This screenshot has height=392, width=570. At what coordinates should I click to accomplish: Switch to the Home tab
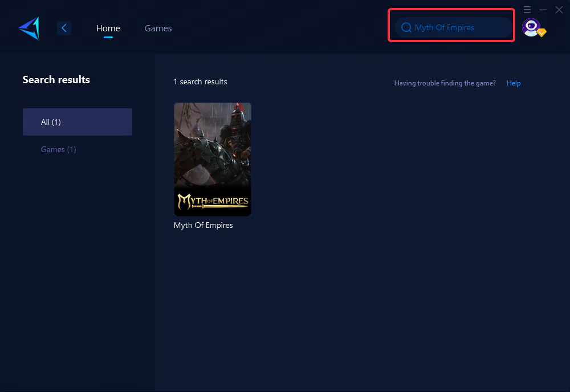coord(108,28)
